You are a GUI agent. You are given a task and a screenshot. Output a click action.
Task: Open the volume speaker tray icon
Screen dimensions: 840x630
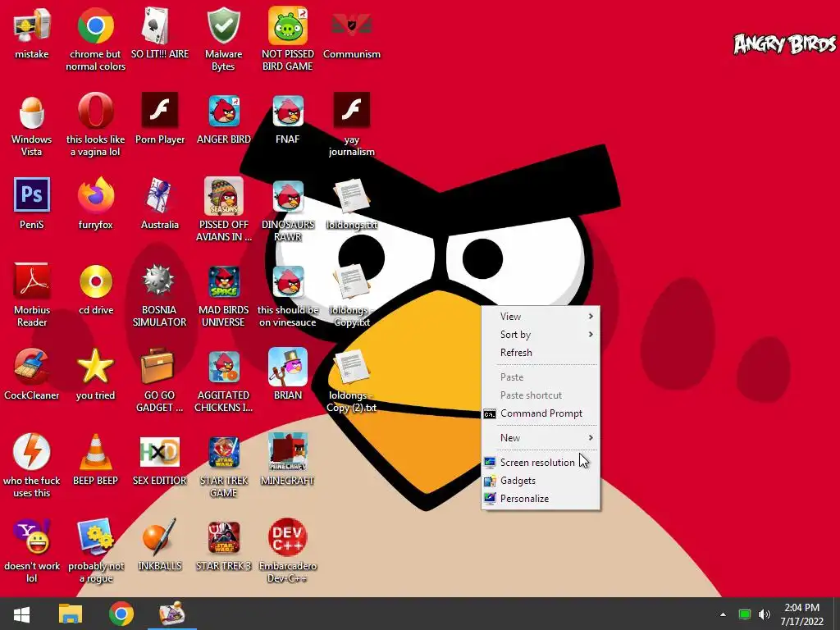tap(765, 614)
